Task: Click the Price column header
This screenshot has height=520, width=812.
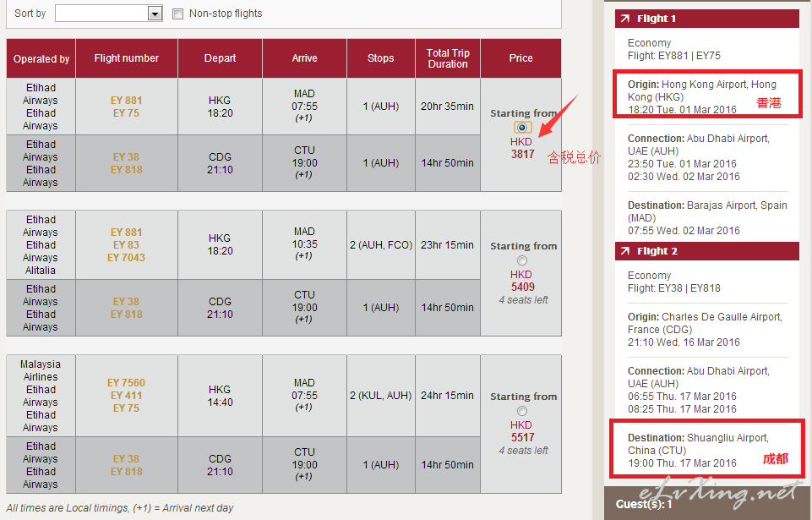Action: [521, 58]
